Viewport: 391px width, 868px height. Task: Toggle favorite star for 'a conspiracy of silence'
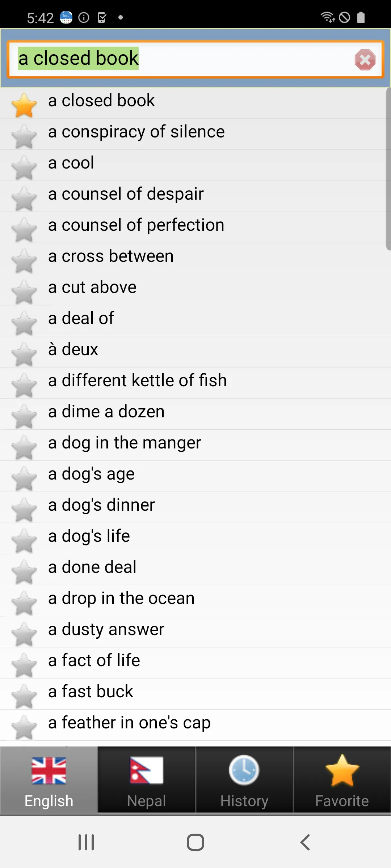pyautogui.click(x=24, y=136)
